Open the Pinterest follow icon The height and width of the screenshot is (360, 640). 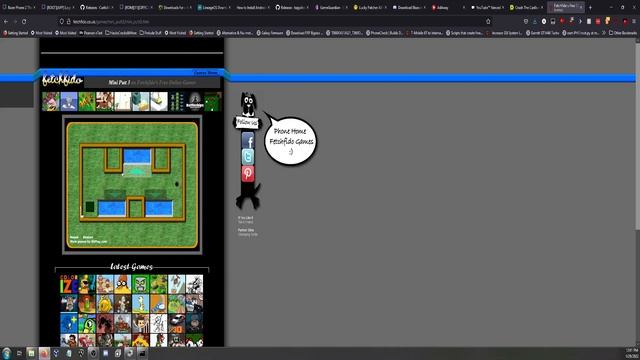248,173
